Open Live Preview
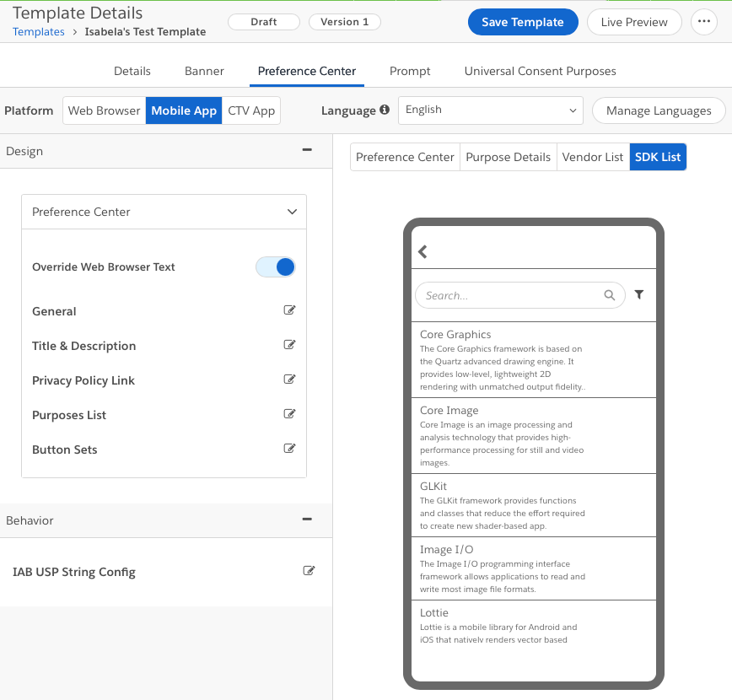The width and height of the screenshot is (732, 700). point(634,22)
